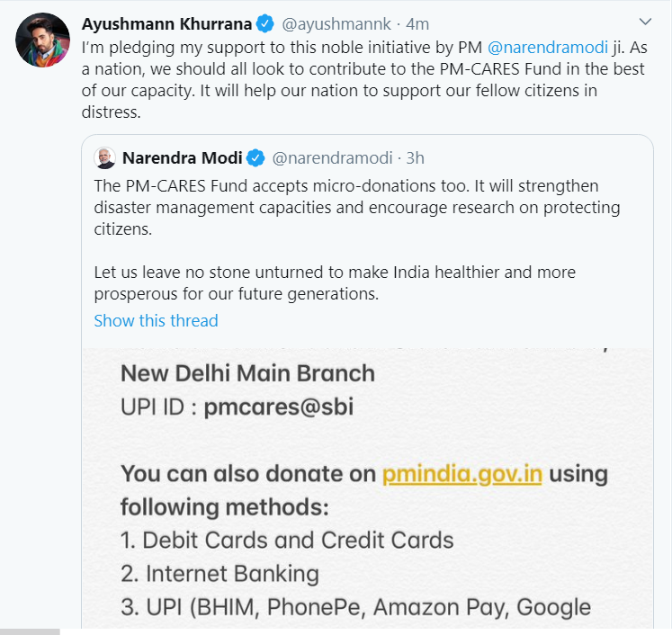Screen dimensions: 672x635
Task: Click "New Delhi Main Branch" heading in image
Action: 247,372
